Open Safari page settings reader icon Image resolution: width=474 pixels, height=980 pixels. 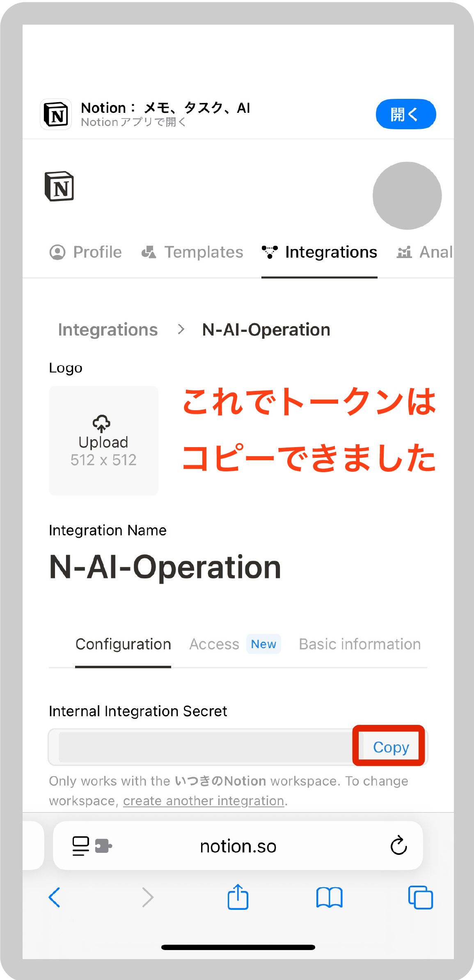tap(81, 846)
